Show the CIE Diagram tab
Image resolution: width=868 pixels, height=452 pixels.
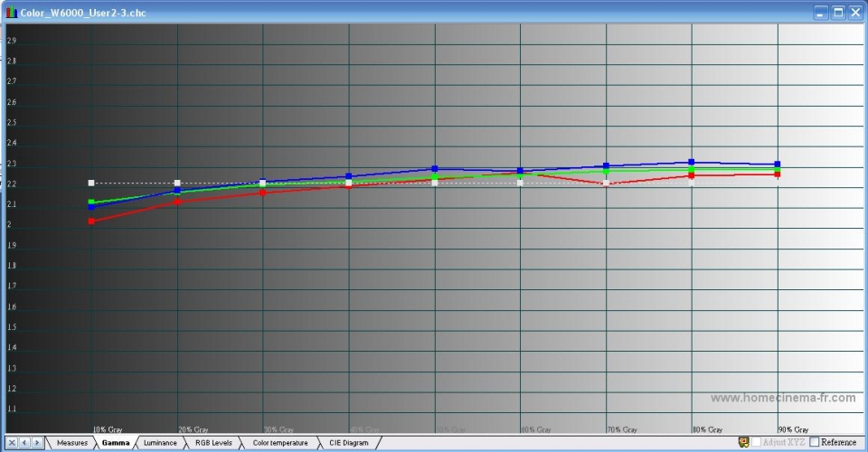pos(349,443)
